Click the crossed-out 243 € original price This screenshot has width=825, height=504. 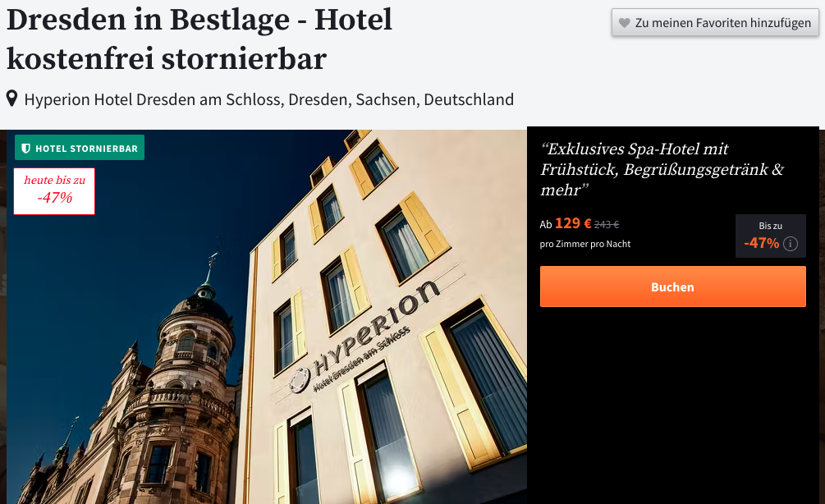coord(607,225)
